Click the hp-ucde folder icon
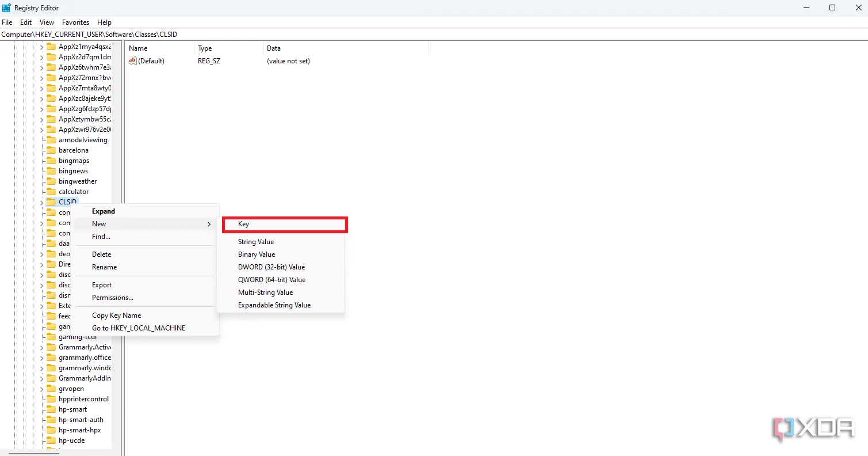The image size is (868, 456). 51,440
